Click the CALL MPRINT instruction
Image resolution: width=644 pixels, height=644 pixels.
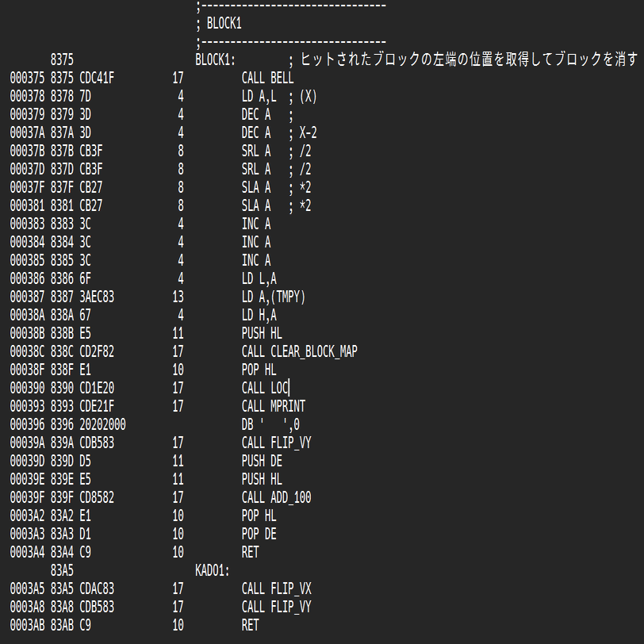pos(273,406)
